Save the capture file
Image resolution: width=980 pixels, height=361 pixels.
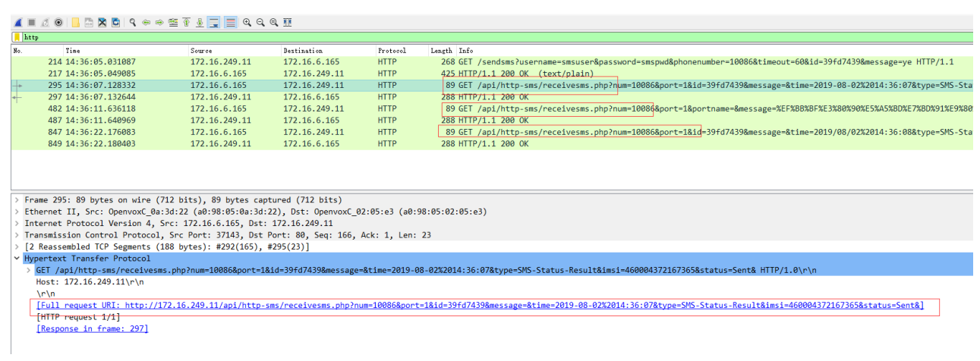tap(89, 23)
